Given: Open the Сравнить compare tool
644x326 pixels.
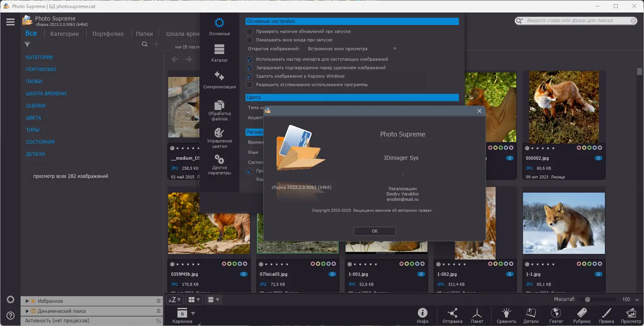Looking at the screenshot, I should [506, 316].
